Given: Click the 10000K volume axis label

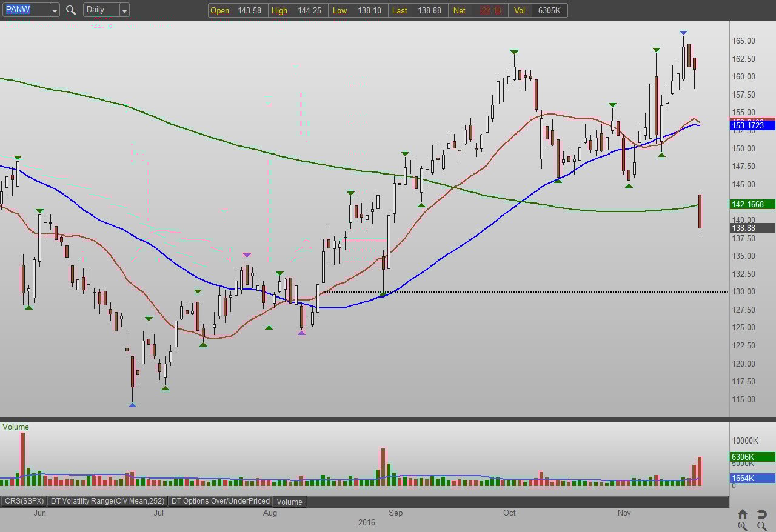Looking at the screenshot, I should point(745,441).
